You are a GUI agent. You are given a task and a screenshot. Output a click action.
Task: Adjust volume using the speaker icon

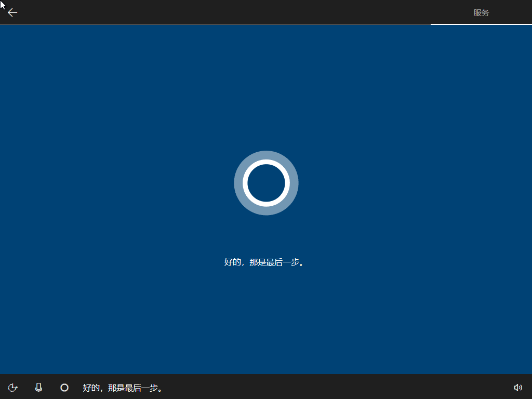tap(518, 388)
